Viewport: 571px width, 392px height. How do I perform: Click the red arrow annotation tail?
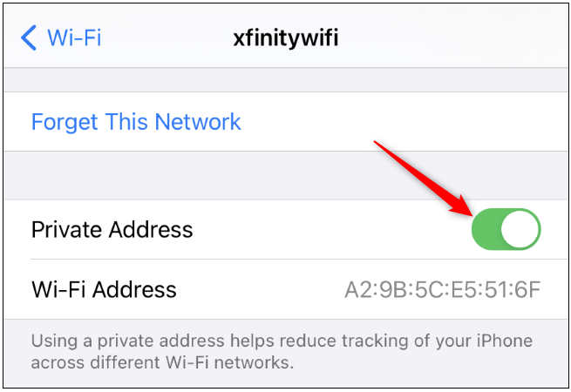(x=383, y=146)
